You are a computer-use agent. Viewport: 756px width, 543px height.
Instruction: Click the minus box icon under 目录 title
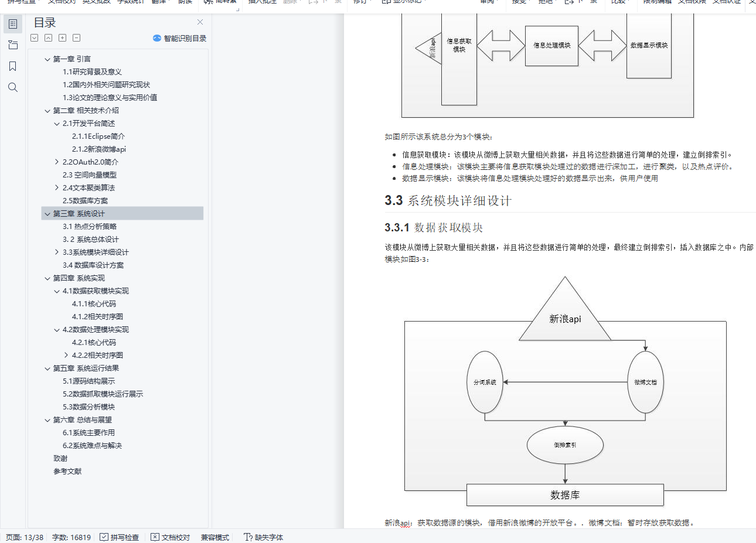tap(76, 38)
